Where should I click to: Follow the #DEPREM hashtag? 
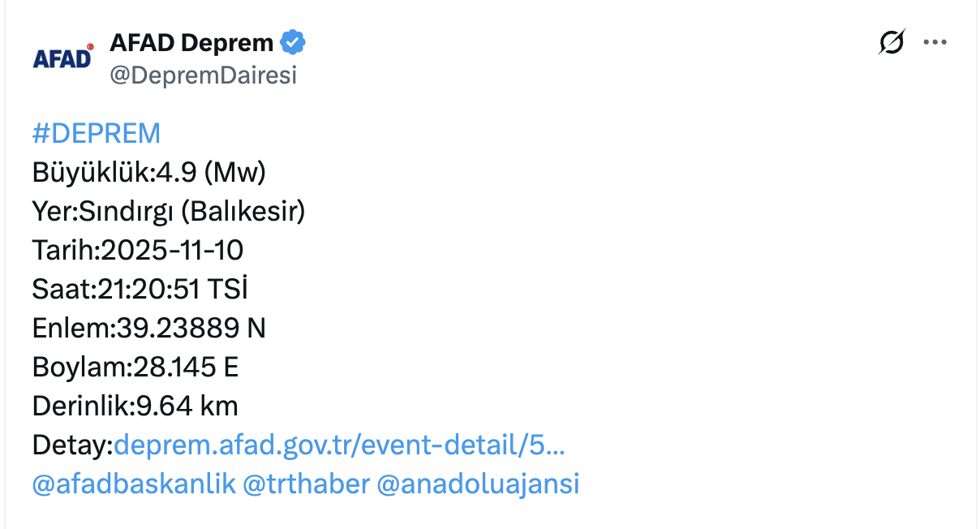pyautogui.click(x=97, y=133)
